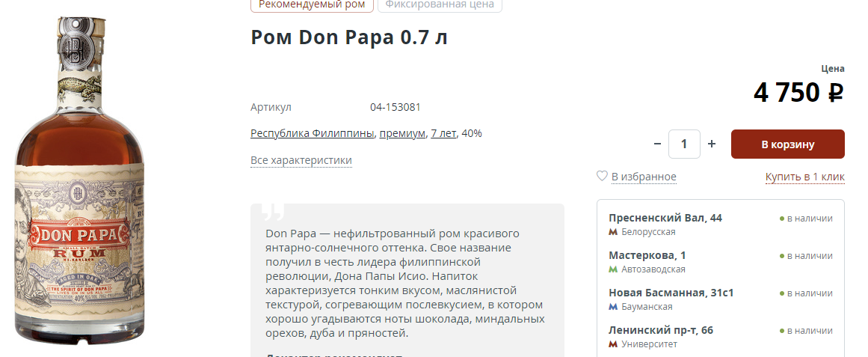The height and width of the screenshot is (357, 868).
Task: Add rum to cart with В корзину
Action: (788, 144)
